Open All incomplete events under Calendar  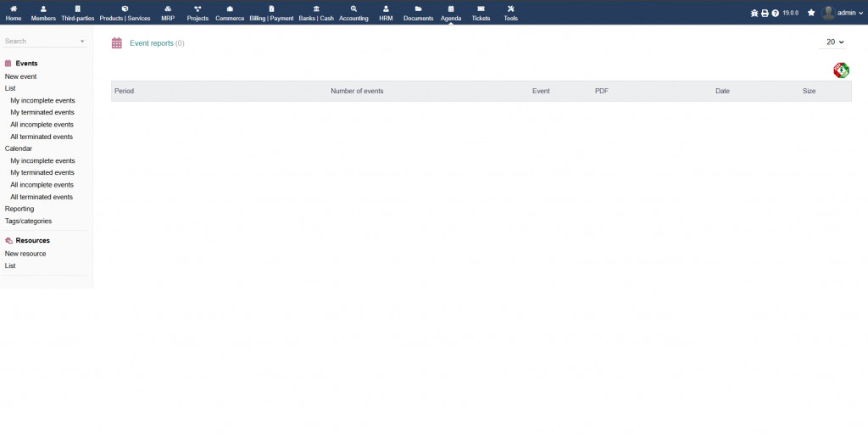click(42, 185)
